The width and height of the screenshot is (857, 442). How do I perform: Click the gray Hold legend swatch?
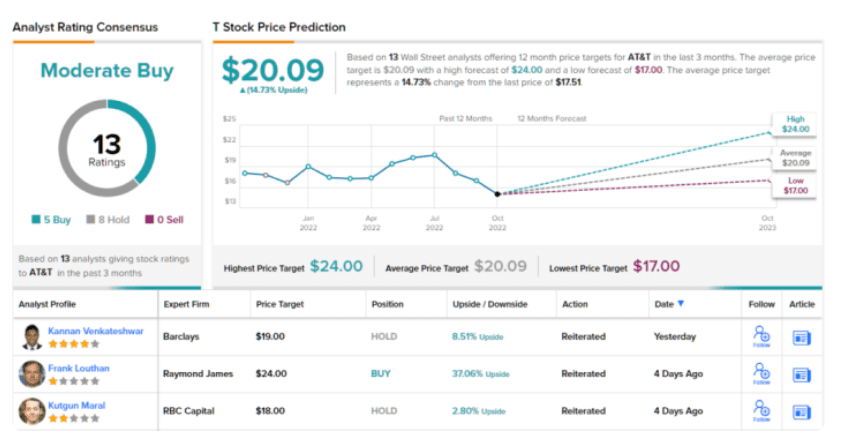tap(88, 220)
